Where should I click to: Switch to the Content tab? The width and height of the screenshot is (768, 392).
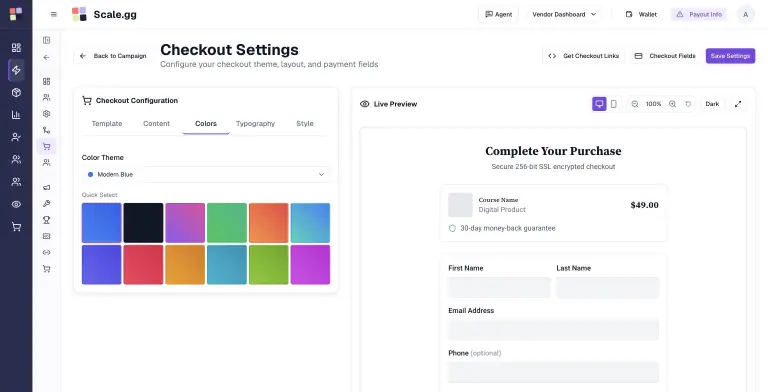(156, 123)
